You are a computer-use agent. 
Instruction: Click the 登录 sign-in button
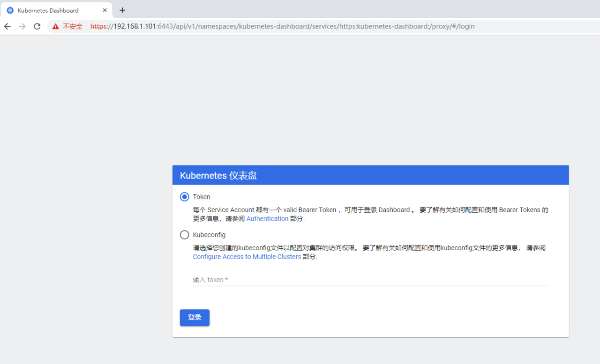pyautogui.click(x=195, y=318)
